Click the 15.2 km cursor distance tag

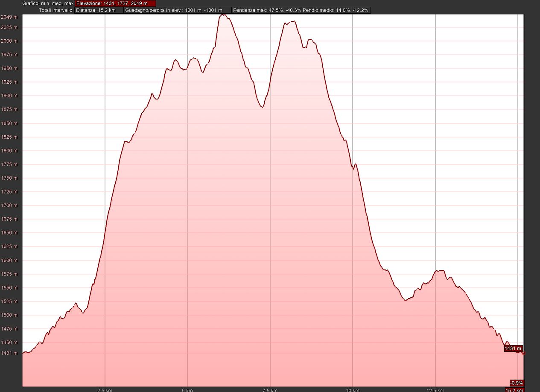click(514, 389)
